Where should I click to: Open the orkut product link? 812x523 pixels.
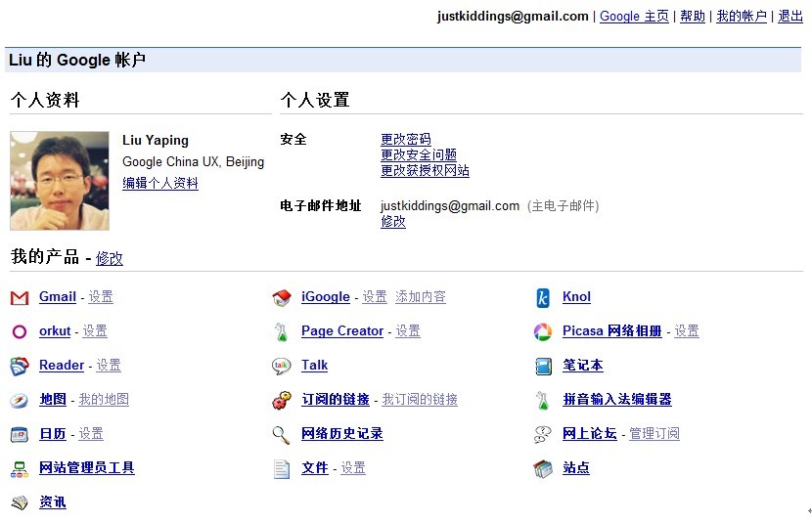tap(55, 330)
